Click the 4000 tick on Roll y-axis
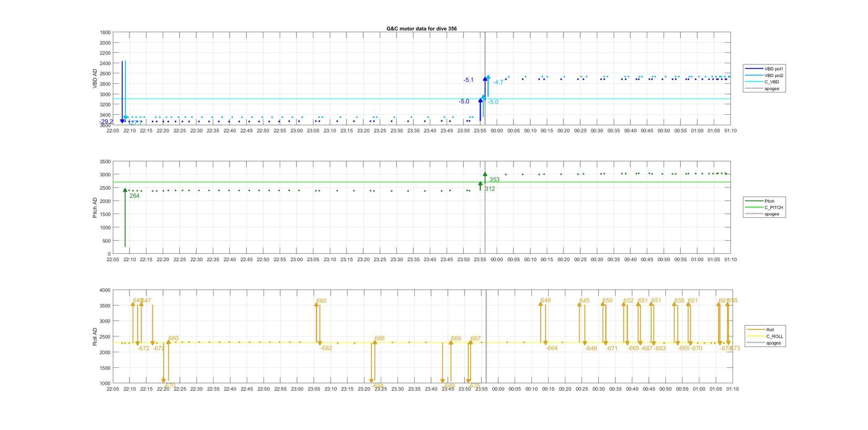Screen dimensions: 868x430 (104, 290)
